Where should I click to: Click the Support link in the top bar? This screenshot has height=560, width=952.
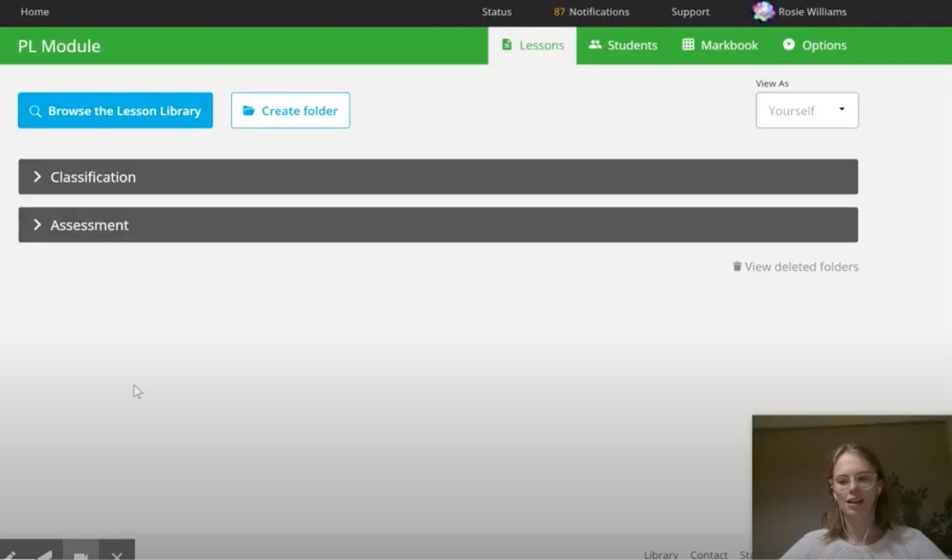coord(690,12)
